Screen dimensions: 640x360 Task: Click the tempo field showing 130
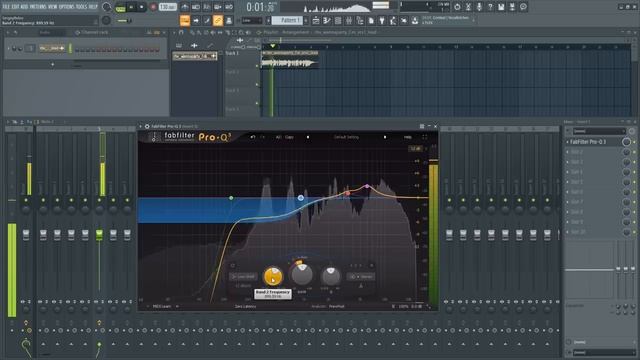click(x=167, y=7)
